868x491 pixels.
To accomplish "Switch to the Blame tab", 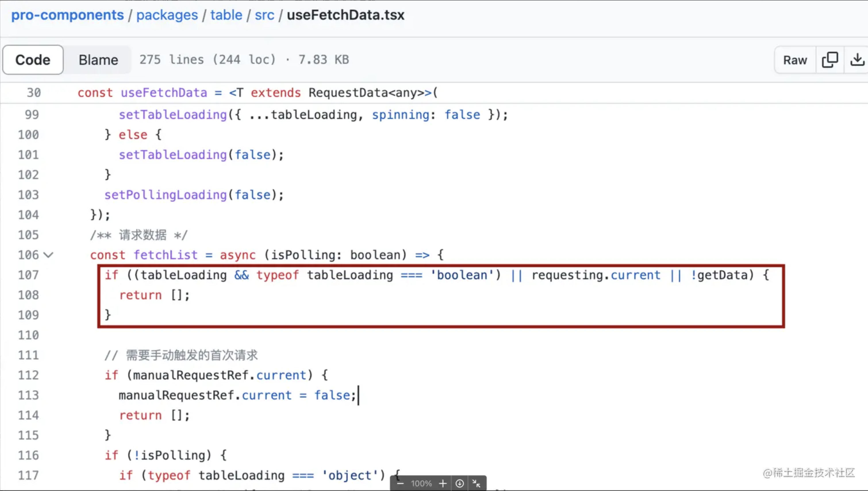I will pyautogui.click(x=98, y=60).
